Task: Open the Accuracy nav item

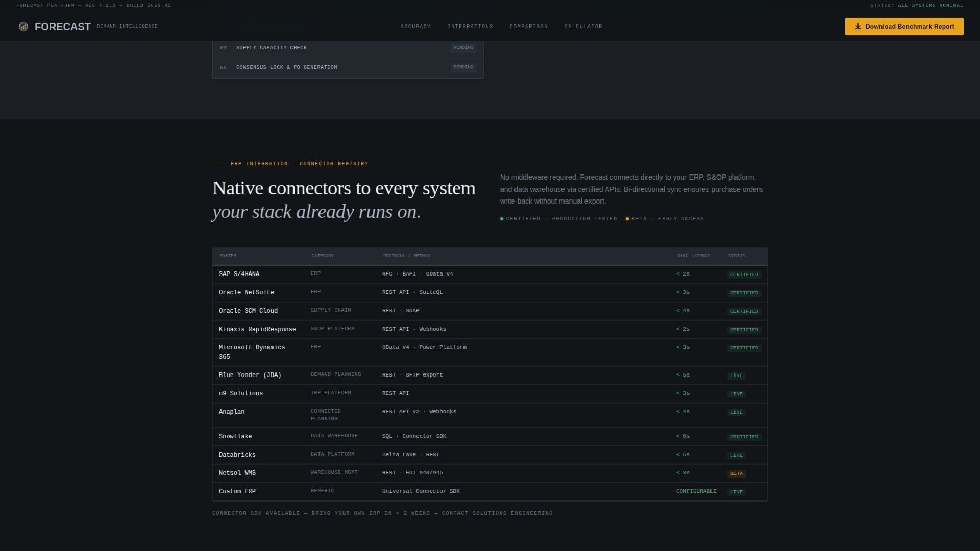Action: (x=415, y=27)
